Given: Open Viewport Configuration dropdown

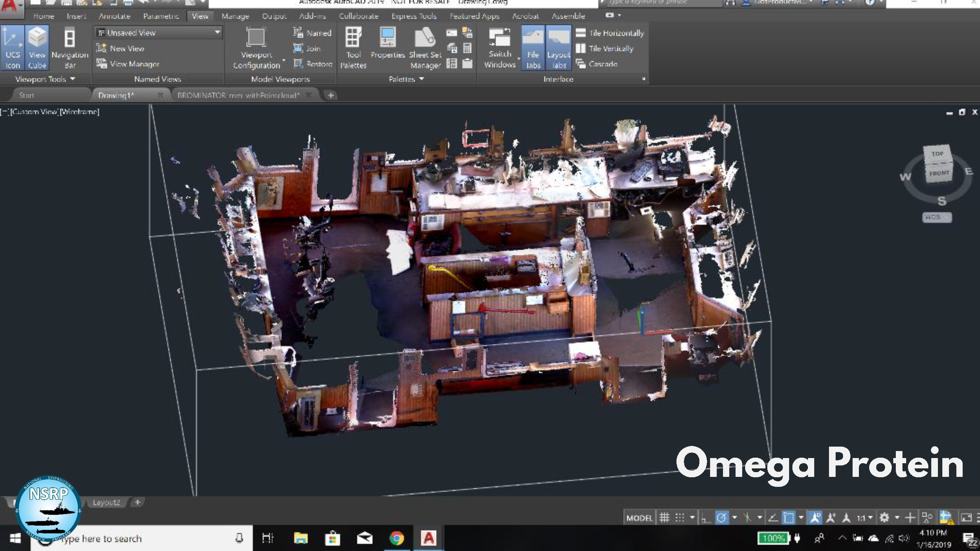Looking at the screenshot, I should (x=257, y=48).
